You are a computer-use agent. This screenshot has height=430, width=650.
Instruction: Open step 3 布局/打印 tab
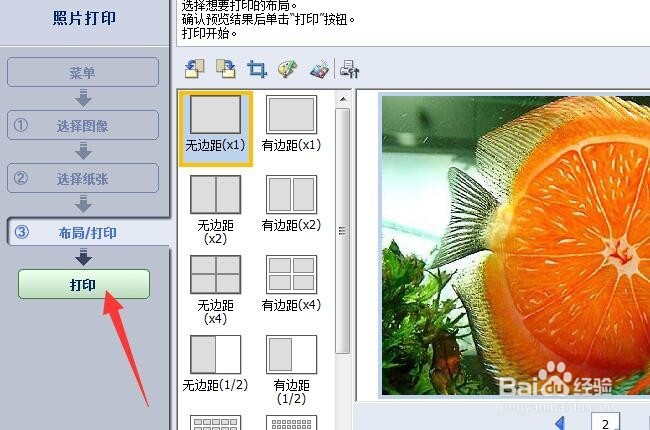pyautogui.click(x=89, y=232)
